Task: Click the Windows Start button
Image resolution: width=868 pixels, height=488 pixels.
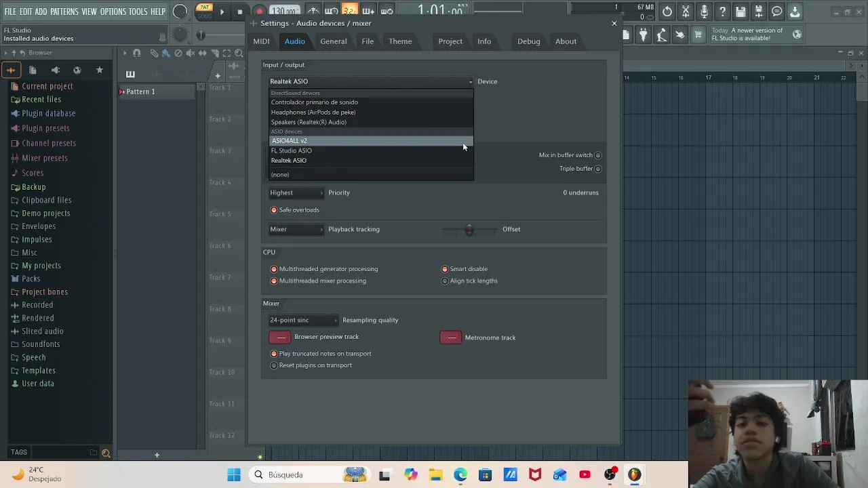Action: (234, 474)
